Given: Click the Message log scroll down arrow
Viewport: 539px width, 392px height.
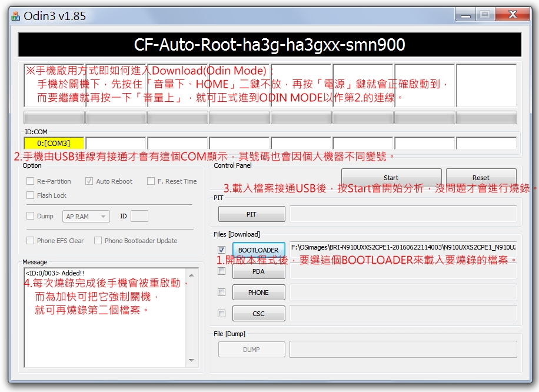Looking at the screenshot, I should [x=191, y=360].
